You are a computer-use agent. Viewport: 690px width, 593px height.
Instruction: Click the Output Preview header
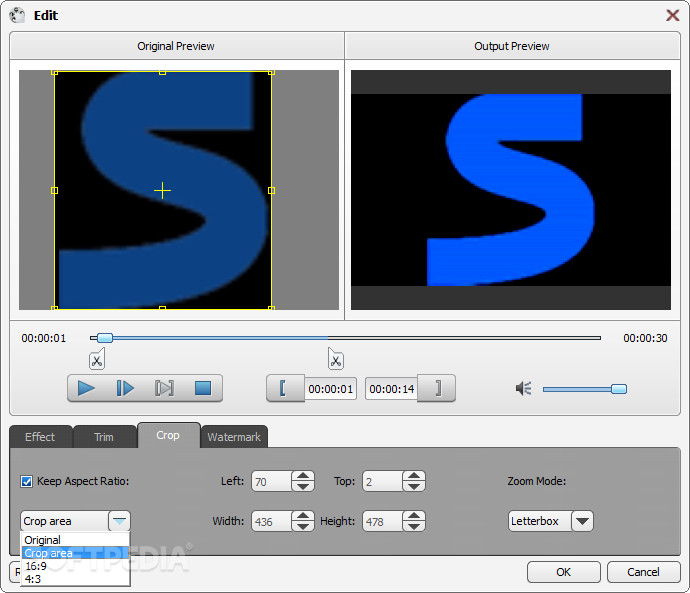tap(512, 46)
